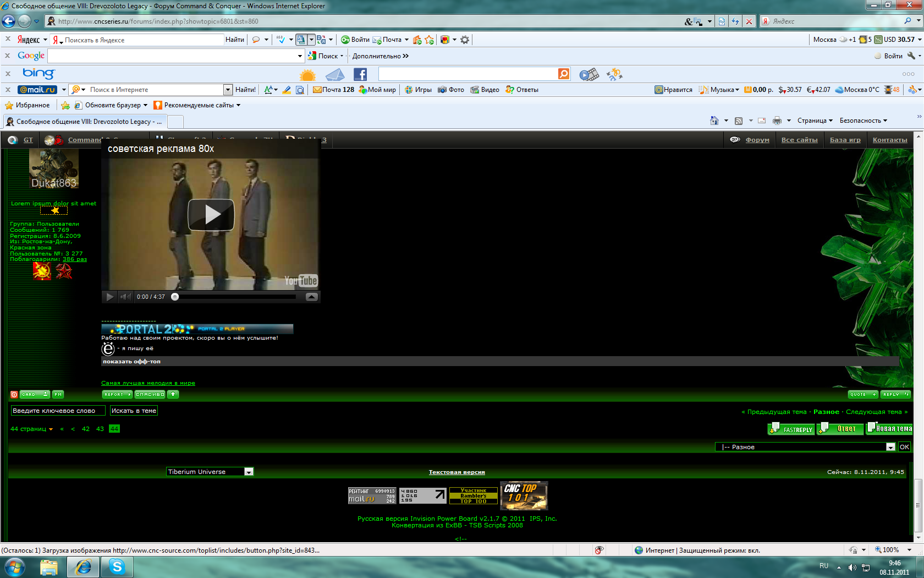The image size is (924, 578).
Task: Click the QUOTE button for the post
Action: 863,394
